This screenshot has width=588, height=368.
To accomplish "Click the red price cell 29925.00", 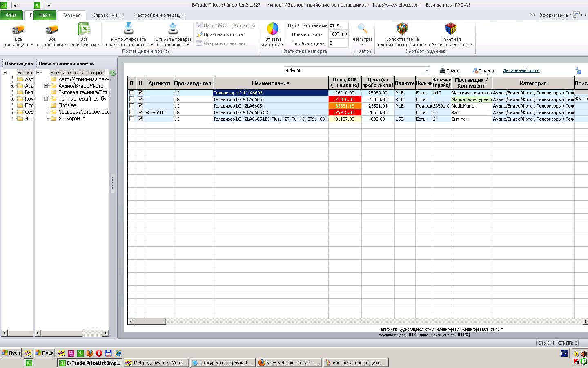I will (345, 112).
